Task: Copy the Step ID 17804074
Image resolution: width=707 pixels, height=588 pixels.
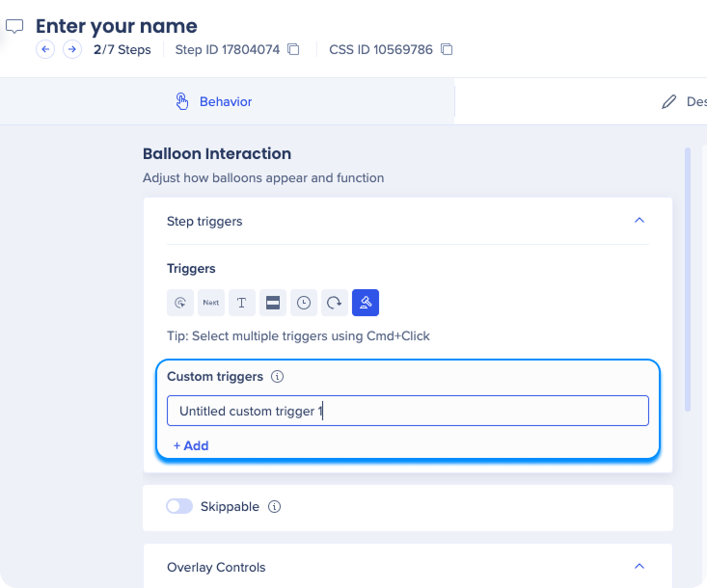Action: click(294, 49)
